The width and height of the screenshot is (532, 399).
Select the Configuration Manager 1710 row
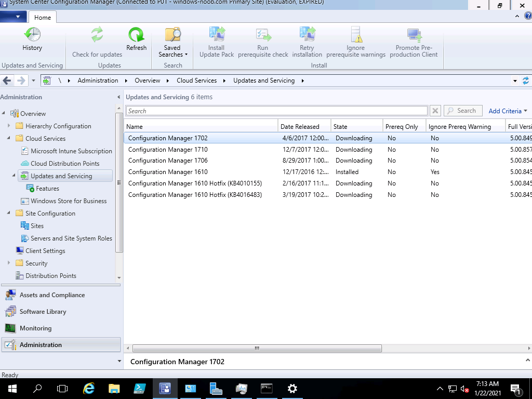[328, 149]
